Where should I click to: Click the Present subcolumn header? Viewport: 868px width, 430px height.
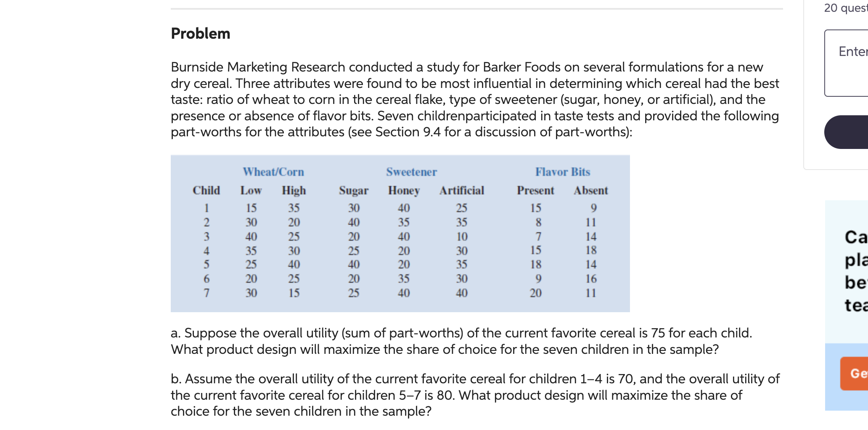pos(534,190)
